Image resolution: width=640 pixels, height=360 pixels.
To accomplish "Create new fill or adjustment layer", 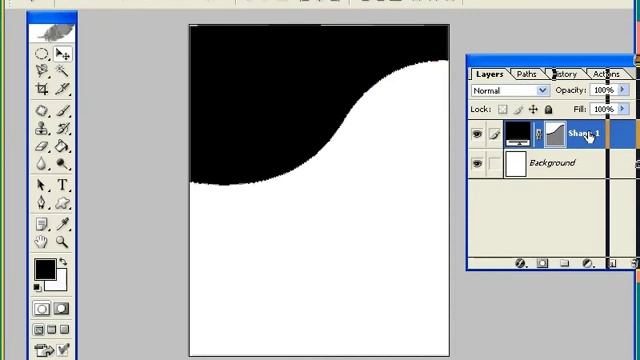I will tap(588, 263).
